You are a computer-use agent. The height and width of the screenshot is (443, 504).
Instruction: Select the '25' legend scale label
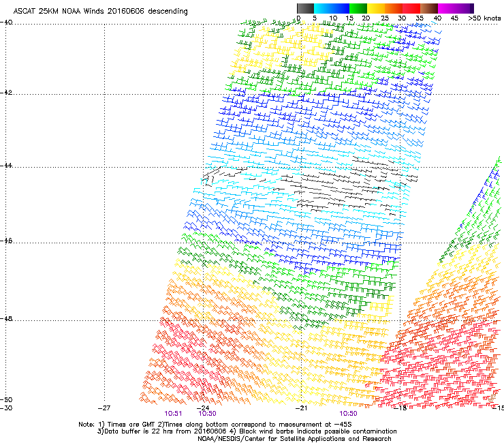[x=385, y=18]
